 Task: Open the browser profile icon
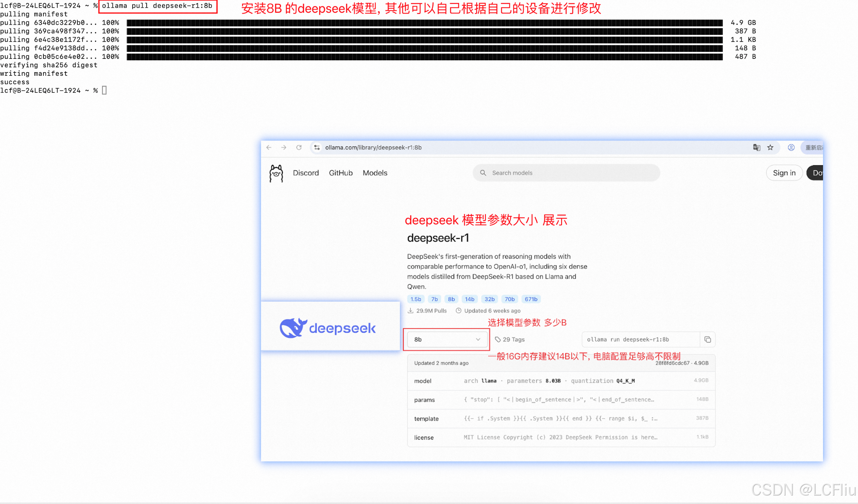click(791, 148)
